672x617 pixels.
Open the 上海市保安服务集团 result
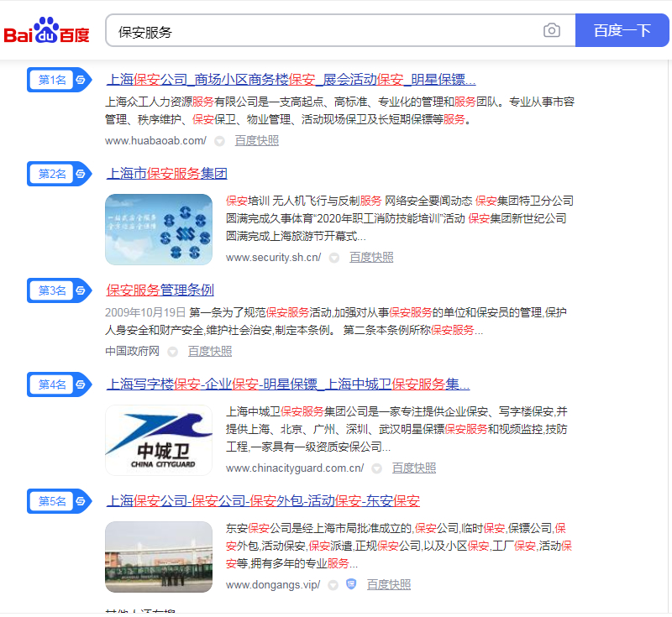tap(166, 174)
